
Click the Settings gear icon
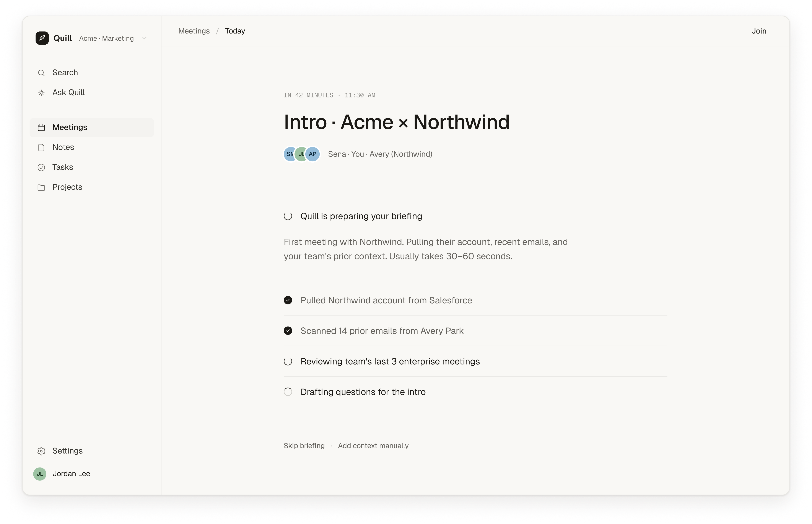pos(41,451)
